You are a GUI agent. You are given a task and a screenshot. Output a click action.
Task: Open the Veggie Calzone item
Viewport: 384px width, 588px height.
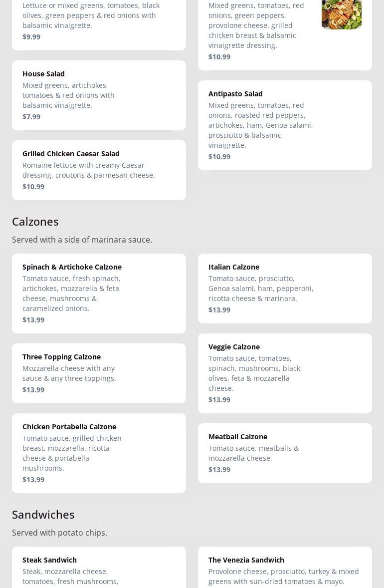(285, 373)
